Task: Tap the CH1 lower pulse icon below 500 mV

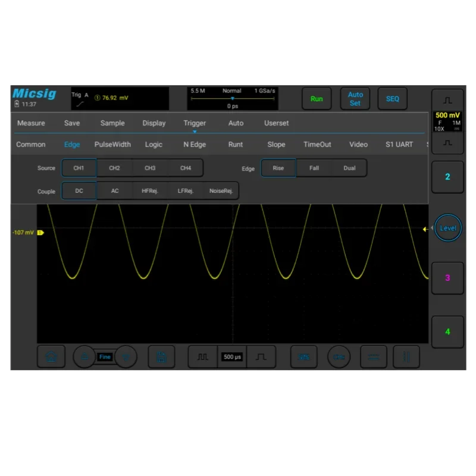Action: [447, 143]
